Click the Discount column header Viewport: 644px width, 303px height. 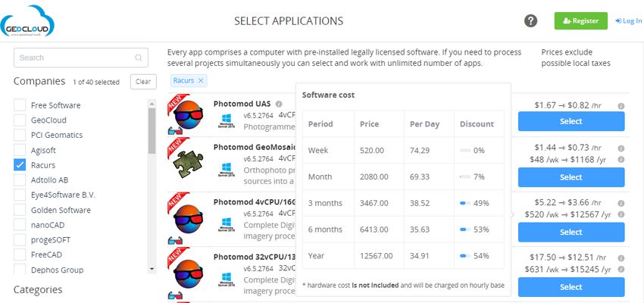point(479,123)
